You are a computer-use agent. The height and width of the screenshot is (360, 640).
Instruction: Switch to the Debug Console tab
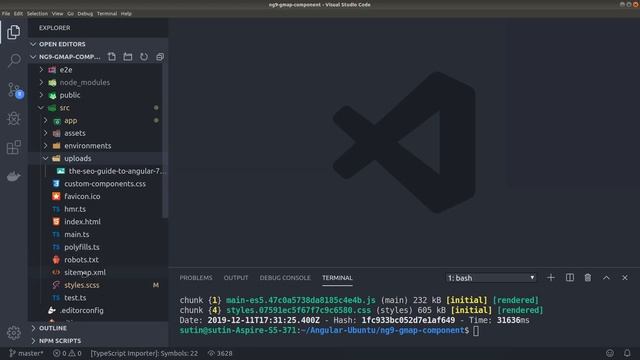[x=285, y=278]
